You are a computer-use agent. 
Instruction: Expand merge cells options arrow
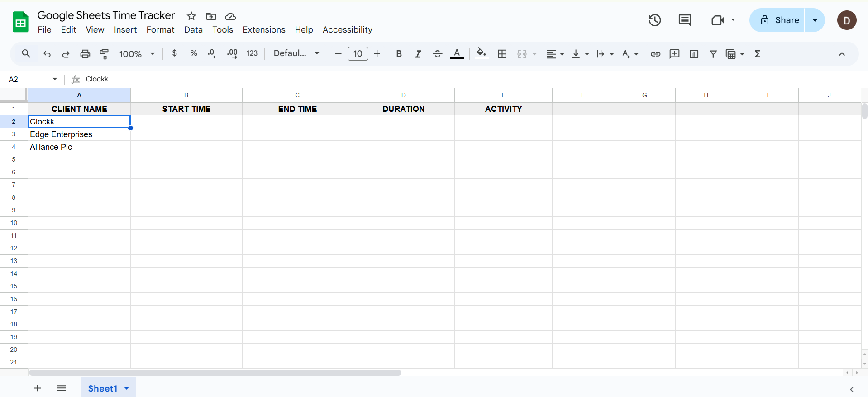534,54
